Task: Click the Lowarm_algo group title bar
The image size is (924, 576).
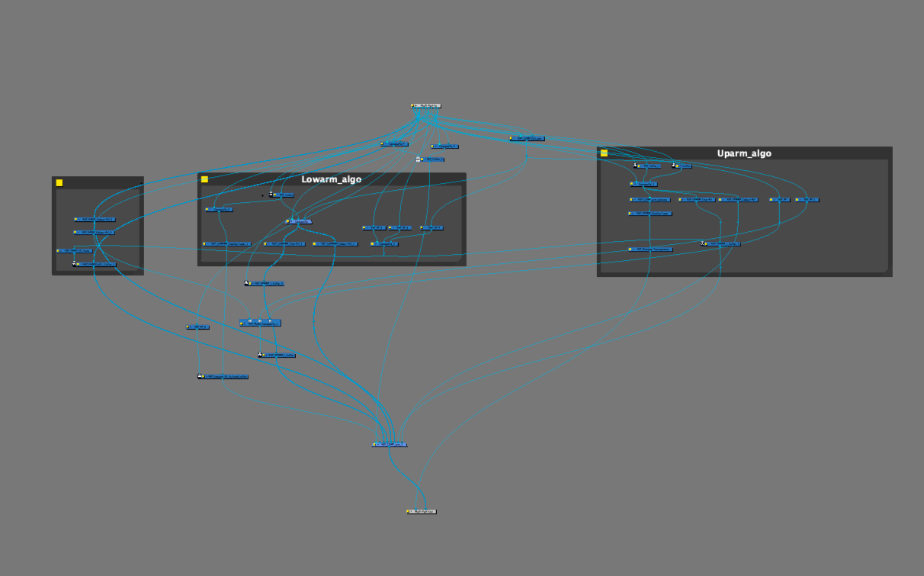Action: (x=331, y=180)
